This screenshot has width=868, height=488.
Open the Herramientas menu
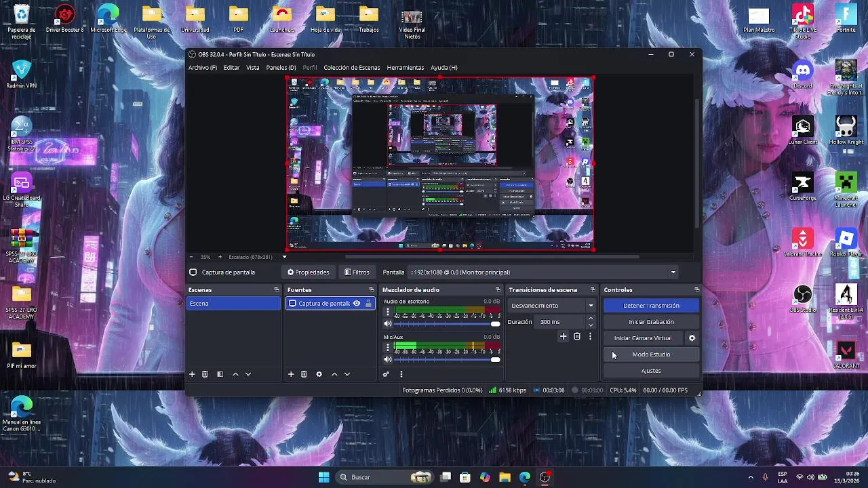pos(406,68)
